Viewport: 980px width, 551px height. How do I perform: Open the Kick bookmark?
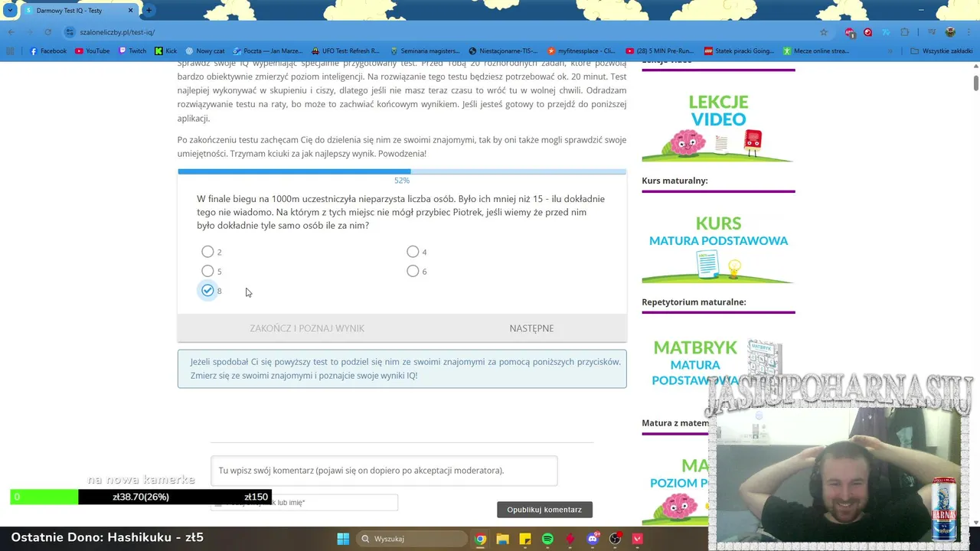(165, 51)
